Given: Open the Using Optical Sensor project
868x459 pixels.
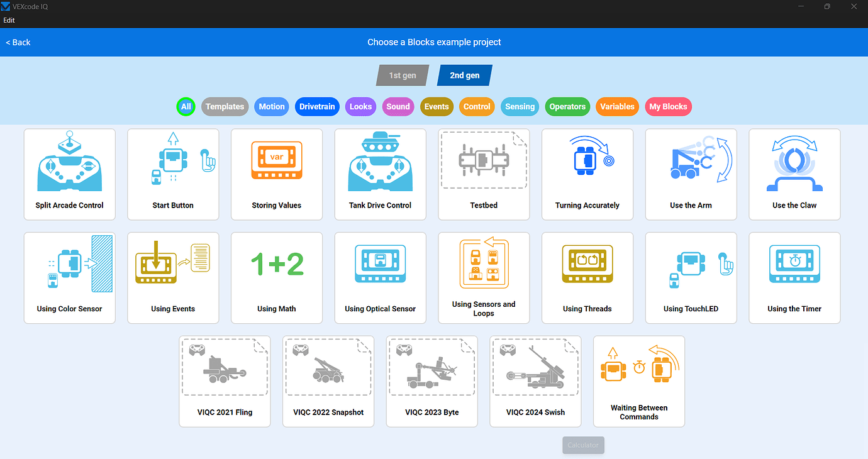Looking at the screenshot, I should [380, 278].
